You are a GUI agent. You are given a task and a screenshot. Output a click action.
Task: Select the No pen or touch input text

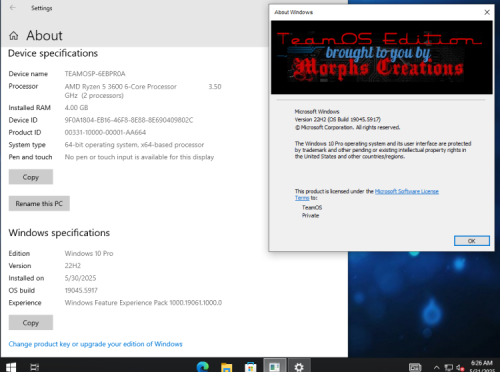[139, 157]
